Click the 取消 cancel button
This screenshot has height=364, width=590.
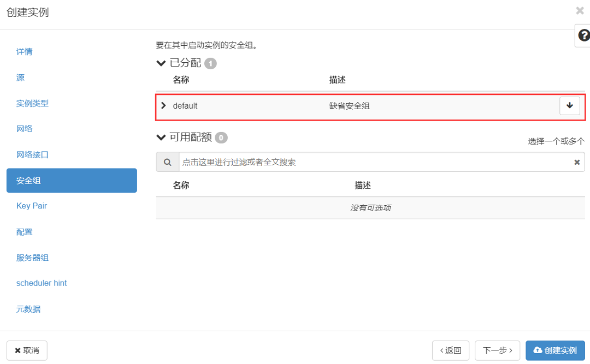tap(27, 350)
